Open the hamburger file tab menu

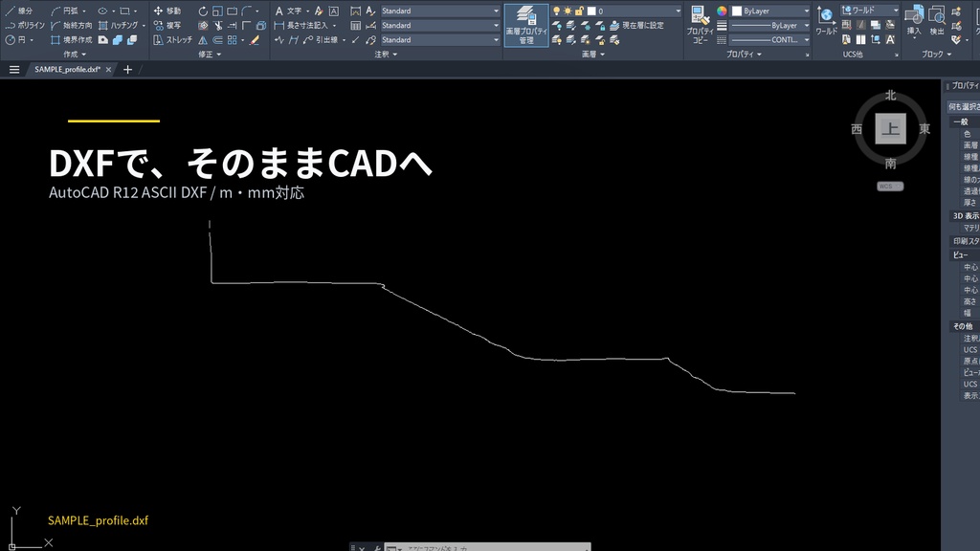point(14,69)
